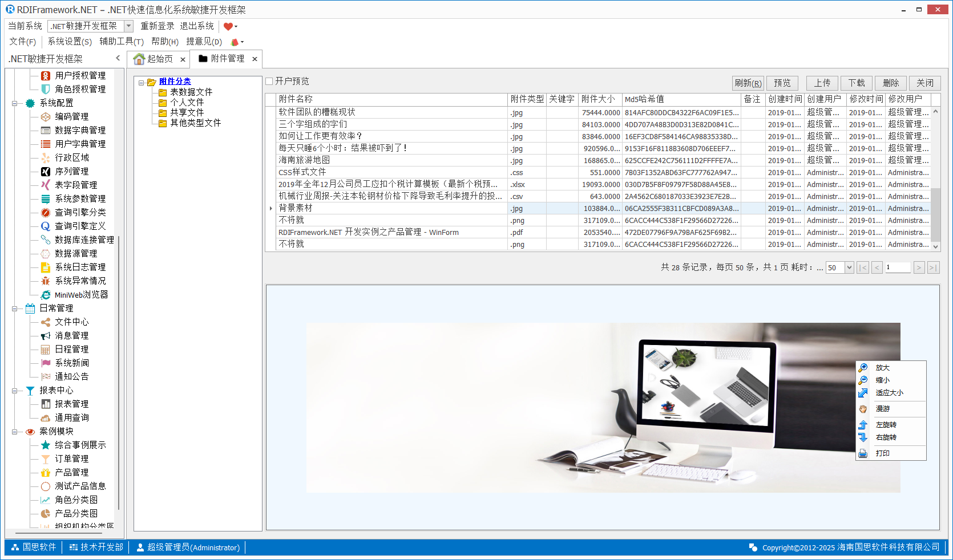Open the 辅助工具(T) menu

(x=121, y=42)
